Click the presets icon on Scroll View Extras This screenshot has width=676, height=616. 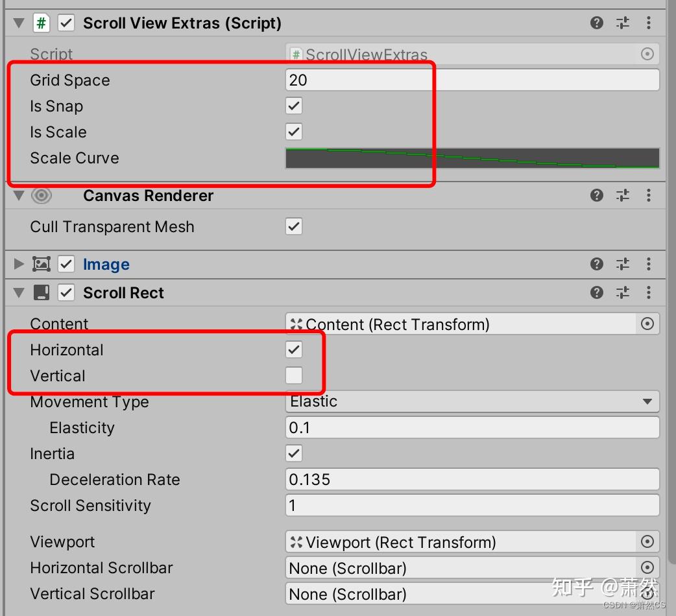pos(622,23)
